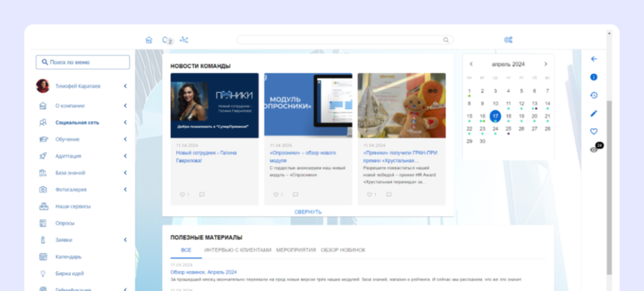The width and height of the screenshot is (644, 291).
Task: Open the settings gears icon
Action: click(508, 40)
